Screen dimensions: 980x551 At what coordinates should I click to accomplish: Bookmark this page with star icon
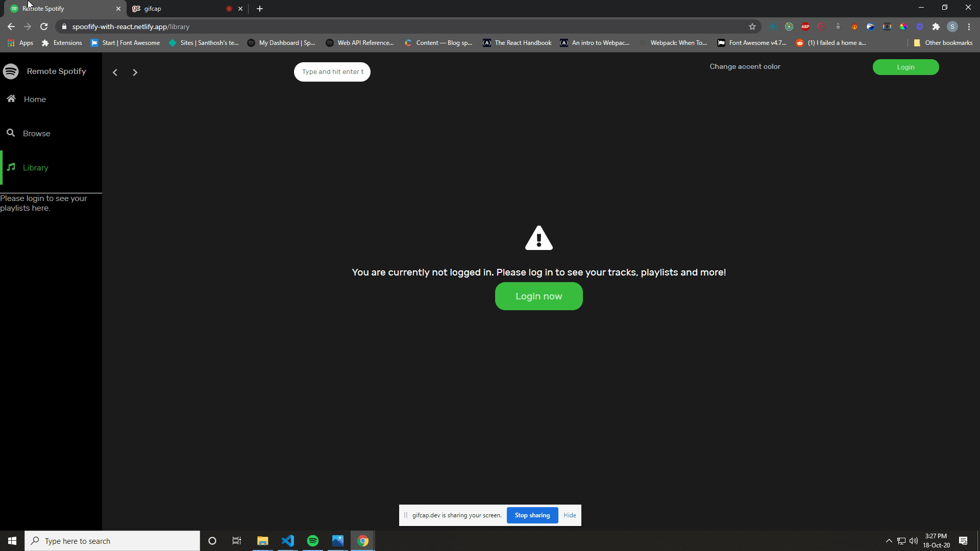coord(752,27)
